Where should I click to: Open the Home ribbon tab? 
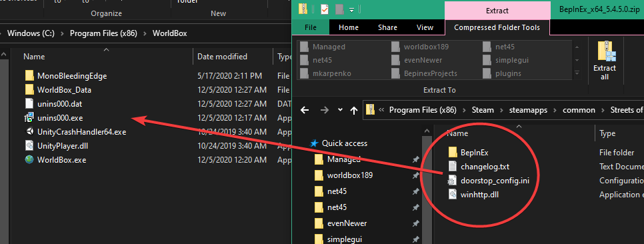pyautogui.click(x=349, y=27)
